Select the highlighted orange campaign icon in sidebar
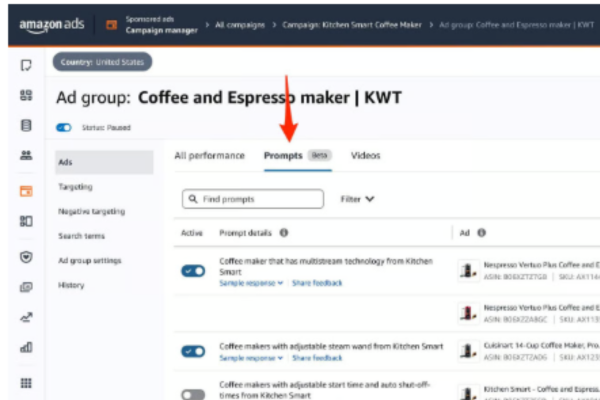The image size is (600, 400). (x=26, y=189)
